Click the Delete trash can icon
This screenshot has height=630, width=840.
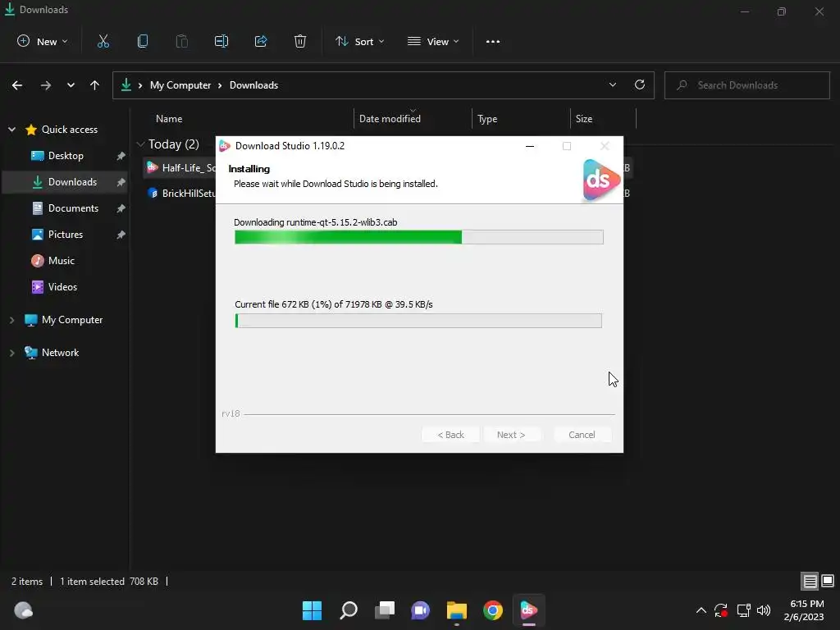[x=300, y=41]
